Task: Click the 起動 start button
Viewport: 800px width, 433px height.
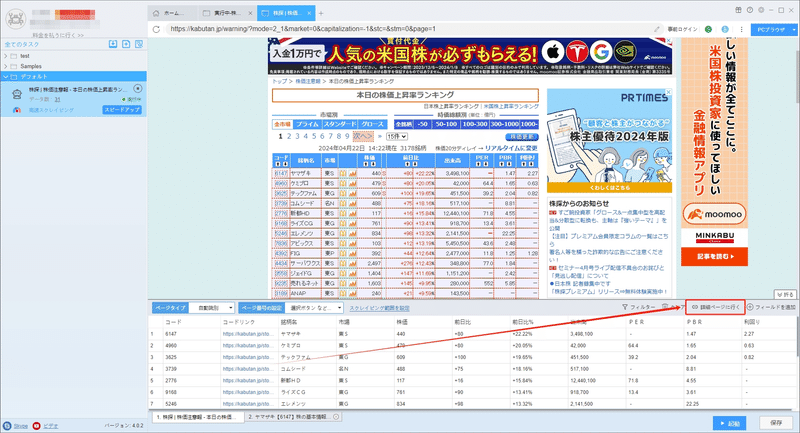Action: click(x=730, y=423)
